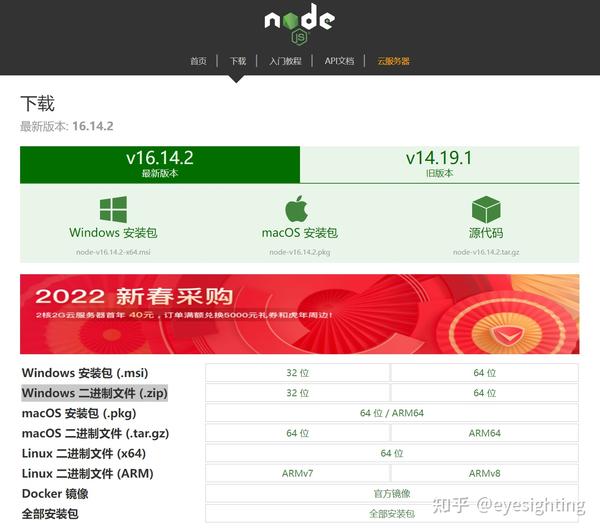600x532 pixels.
Task: Open the 下载 navigation item
Action: click(x=238, y=61)
